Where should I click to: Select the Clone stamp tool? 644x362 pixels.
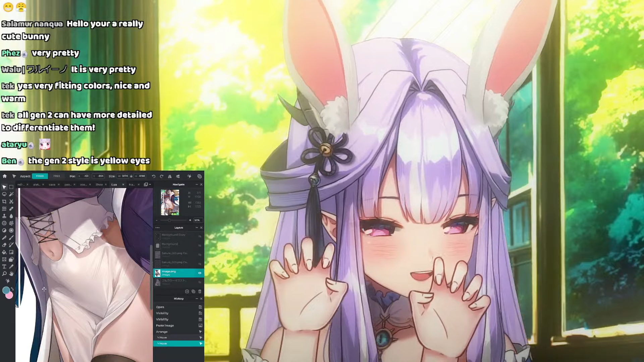click(x=4, y=216)
